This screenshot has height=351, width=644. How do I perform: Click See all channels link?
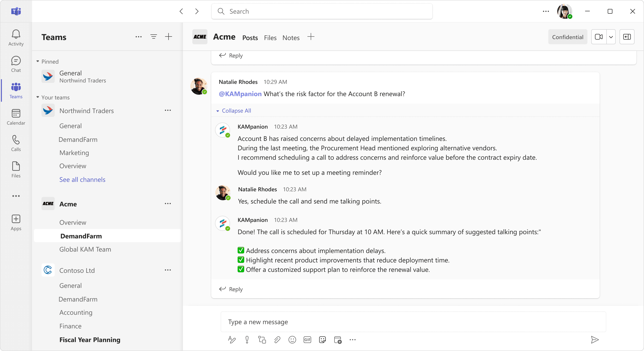(82, 179)
